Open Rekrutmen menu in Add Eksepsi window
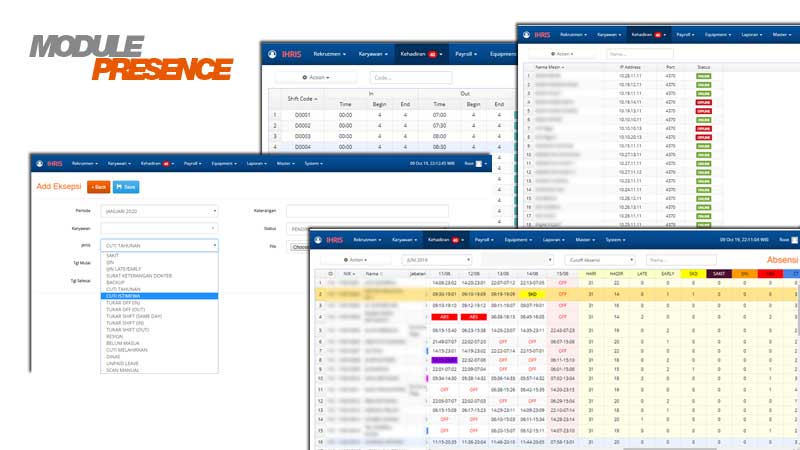This screenshot has height=450, width=800. 85,164
